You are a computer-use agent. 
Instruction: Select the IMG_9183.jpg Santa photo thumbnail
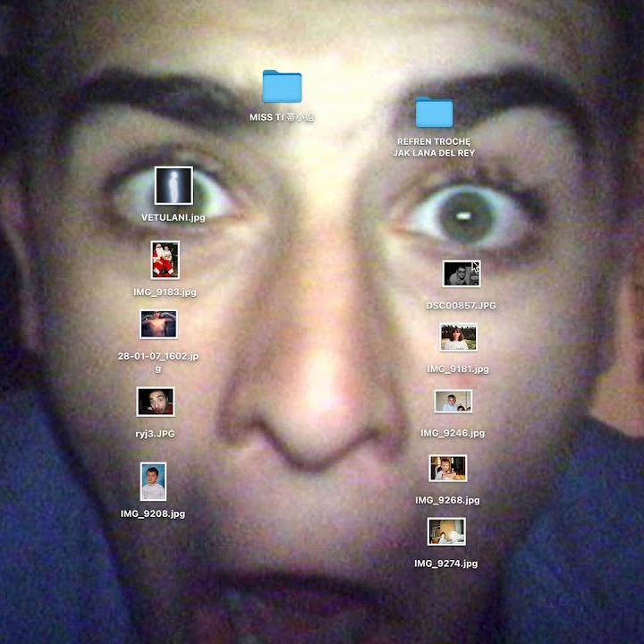click(165, 260)
